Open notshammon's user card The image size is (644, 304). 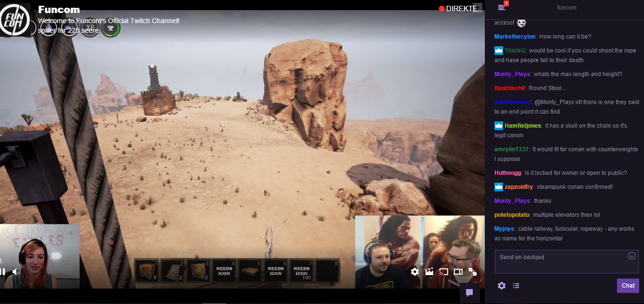pyautogui.click(x=513, y=102)
